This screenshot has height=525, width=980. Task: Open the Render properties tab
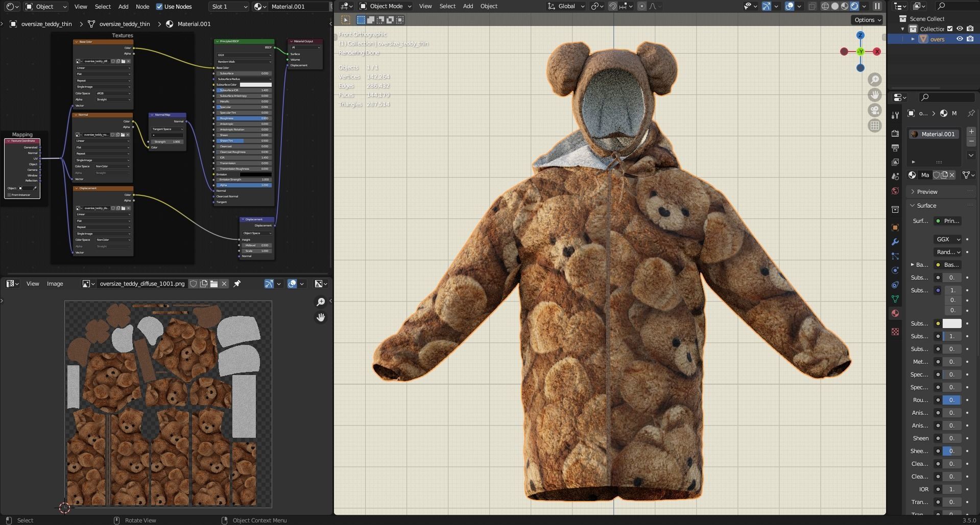(x=895, y=133)
